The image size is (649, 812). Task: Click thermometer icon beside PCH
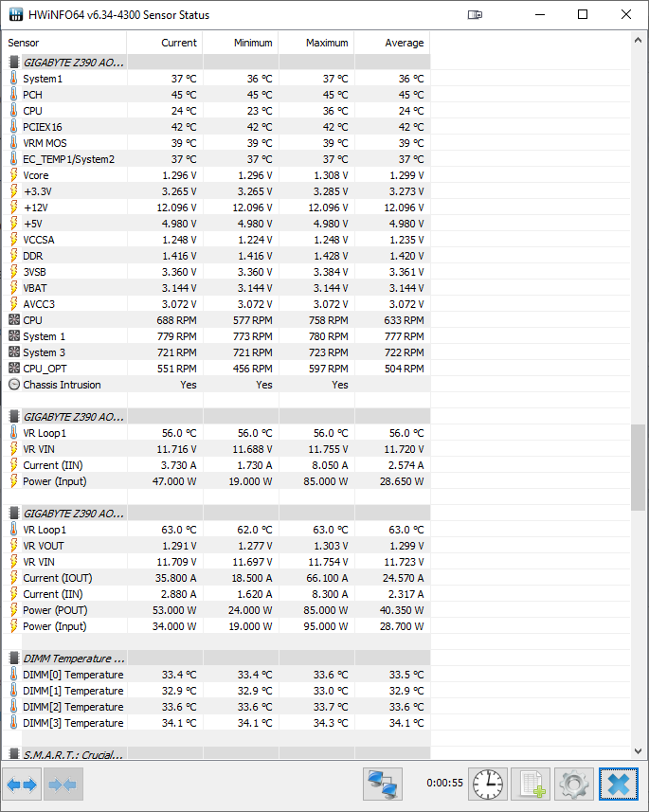14,94
